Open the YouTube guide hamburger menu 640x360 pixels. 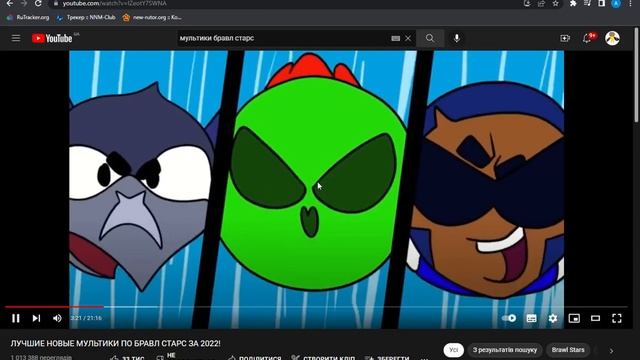pyautogui.click(x=16, y=38)
